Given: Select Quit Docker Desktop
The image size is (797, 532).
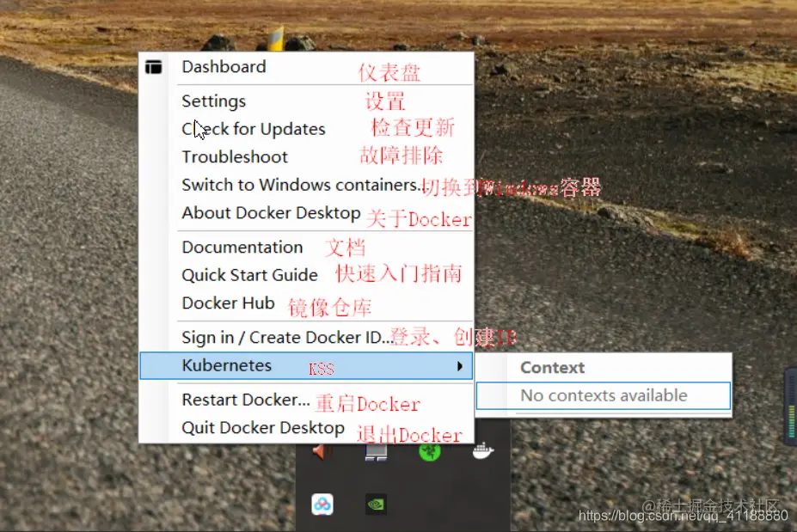Looking at the screenshot, I should point(306,428).
